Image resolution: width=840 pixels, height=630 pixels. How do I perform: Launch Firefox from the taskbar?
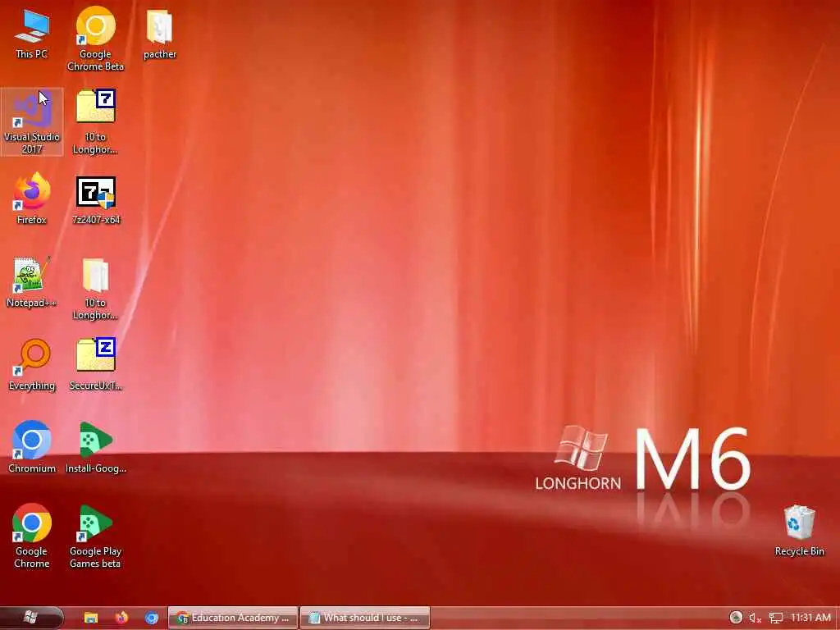(x=121, y=618)
